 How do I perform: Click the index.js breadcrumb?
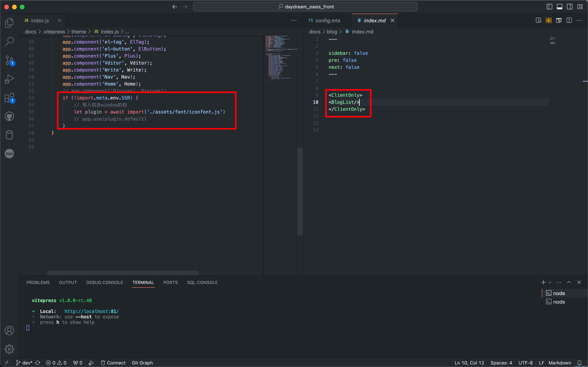(107, 32)
